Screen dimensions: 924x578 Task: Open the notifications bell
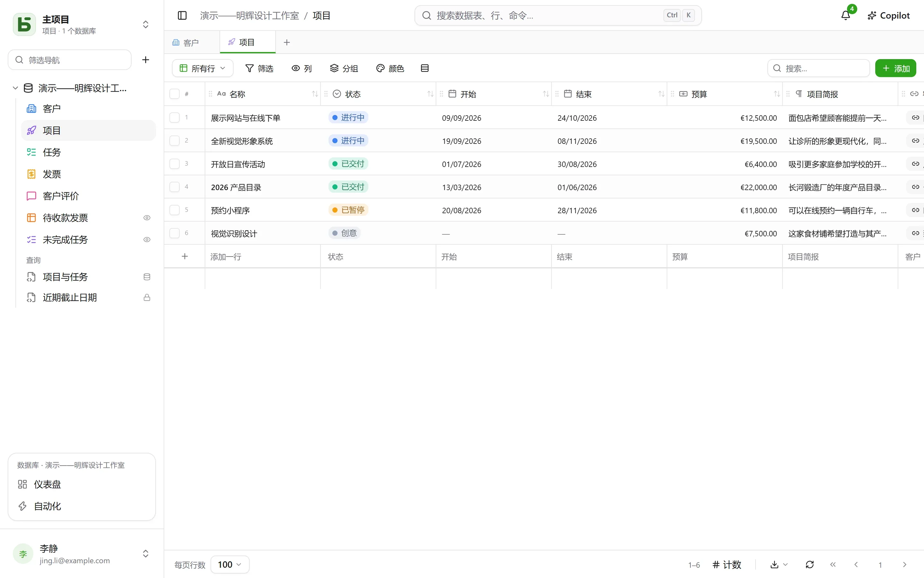846,15
